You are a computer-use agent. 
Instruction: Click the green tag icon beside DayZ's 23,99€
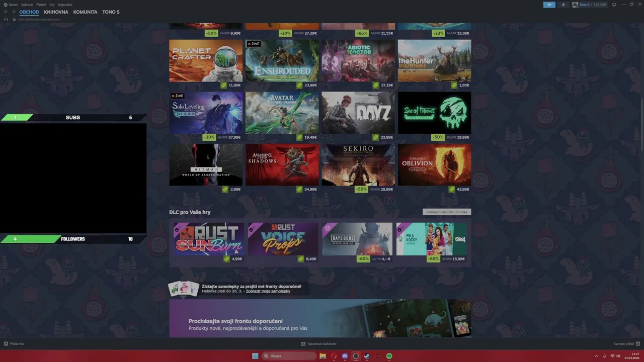click(376, 137)
